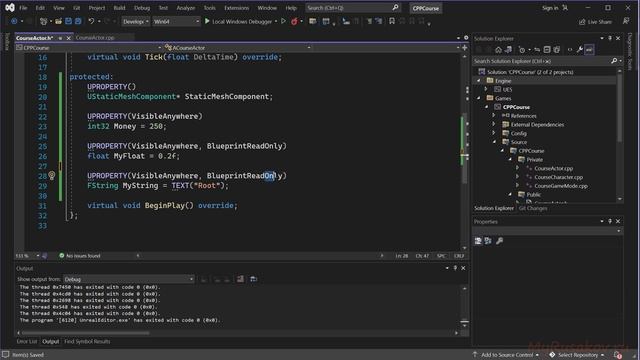640x360 pixels.
Task: Open the Build menu
Action: pos(120,8)
